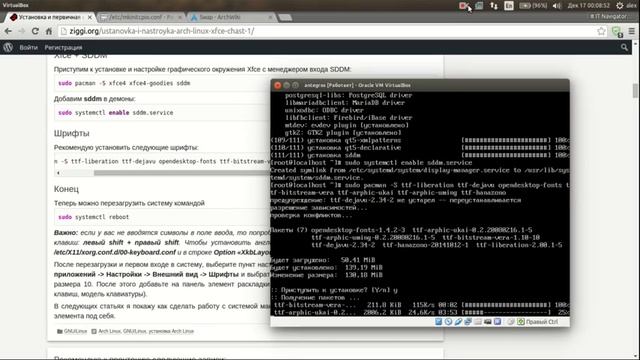Click the Правый Ctrl host key label
640x360 pixels.
tap(542, 322)
